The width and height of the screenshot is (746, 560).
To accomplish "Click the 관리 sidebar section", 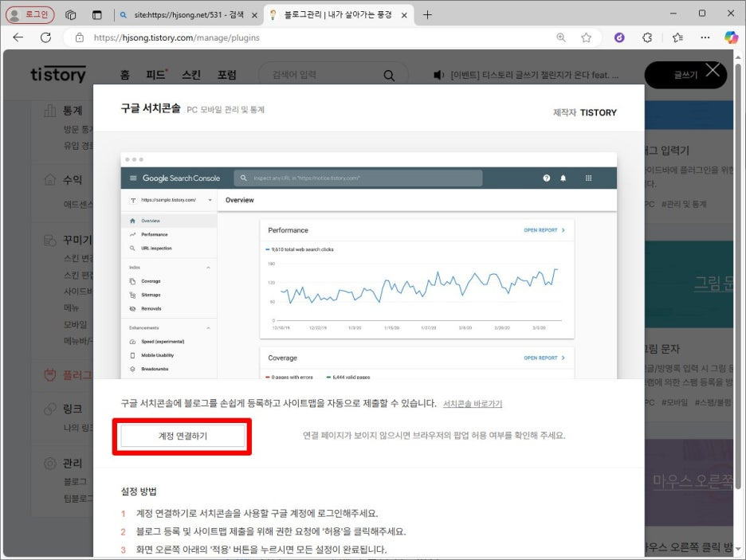I will coord(73,464).
